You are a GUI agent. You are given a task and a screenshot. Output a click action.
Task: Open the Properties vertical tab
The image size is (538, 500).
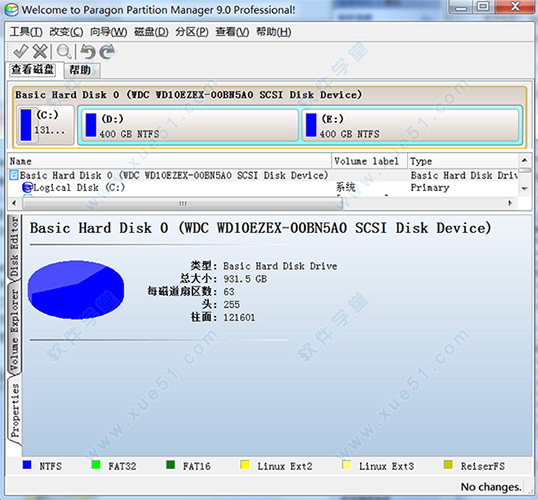click(x=15, y=411)
